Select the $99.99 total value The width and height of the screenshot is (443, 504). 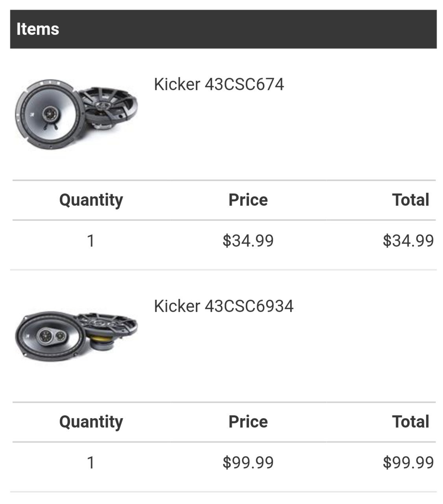tap(408, 462)
